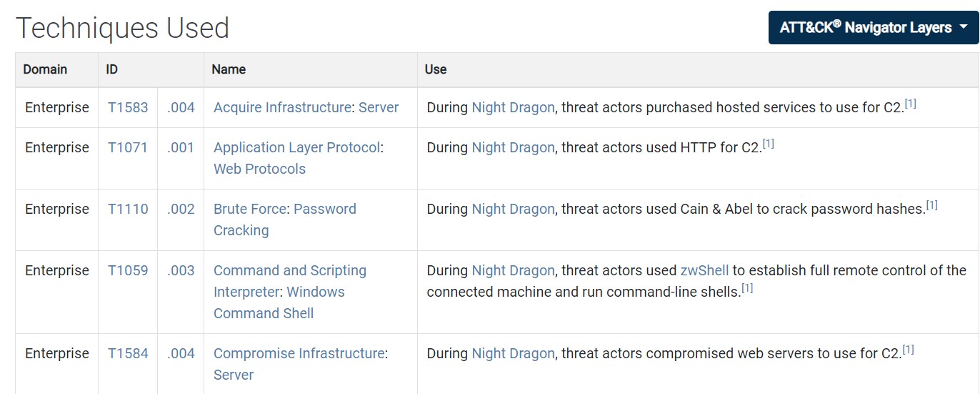Open the Brute Force technique link

tap(251, 209)
